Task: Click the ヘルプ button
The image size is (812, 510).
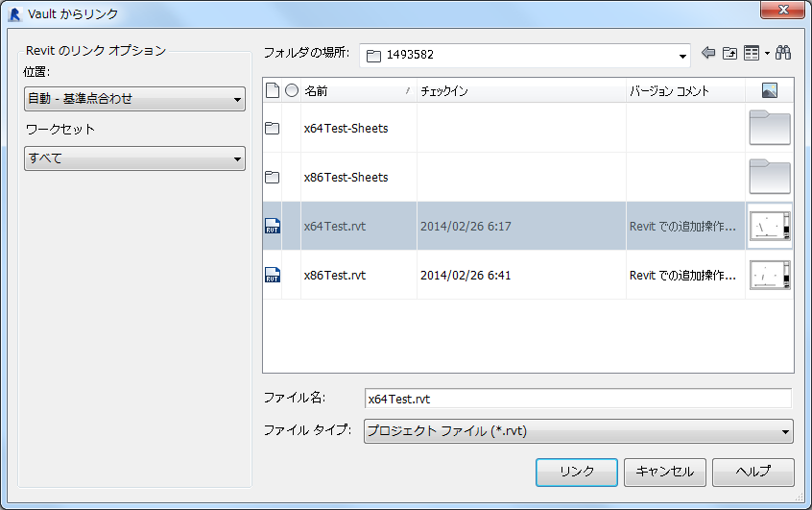Action: coord(752,473)
